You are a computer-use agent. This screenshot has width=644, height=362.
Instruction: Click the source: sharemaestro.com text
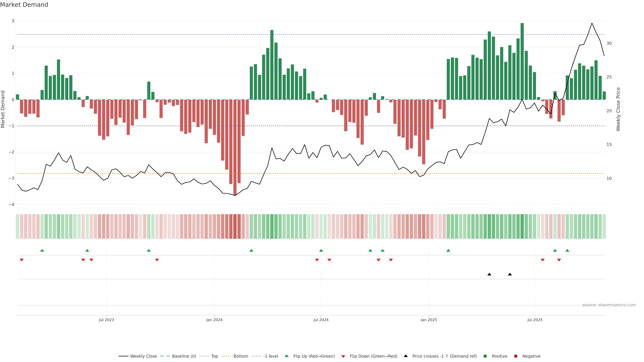pos(609,305)
